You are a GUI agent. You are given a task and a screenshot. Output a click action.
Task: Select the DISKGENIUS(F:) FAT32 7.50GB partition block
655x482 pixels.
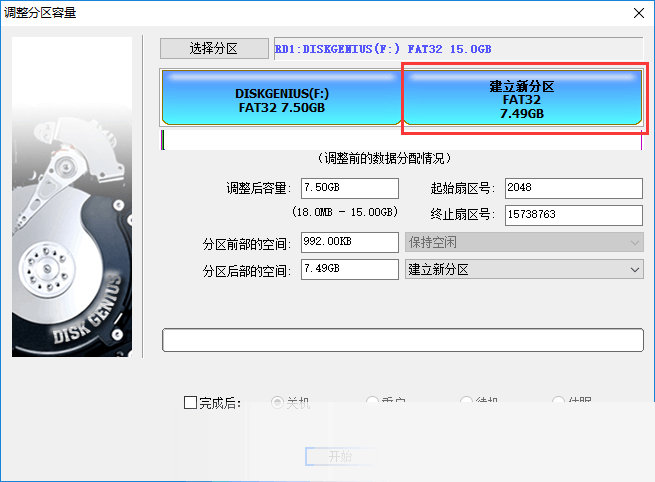click(282, 98)
